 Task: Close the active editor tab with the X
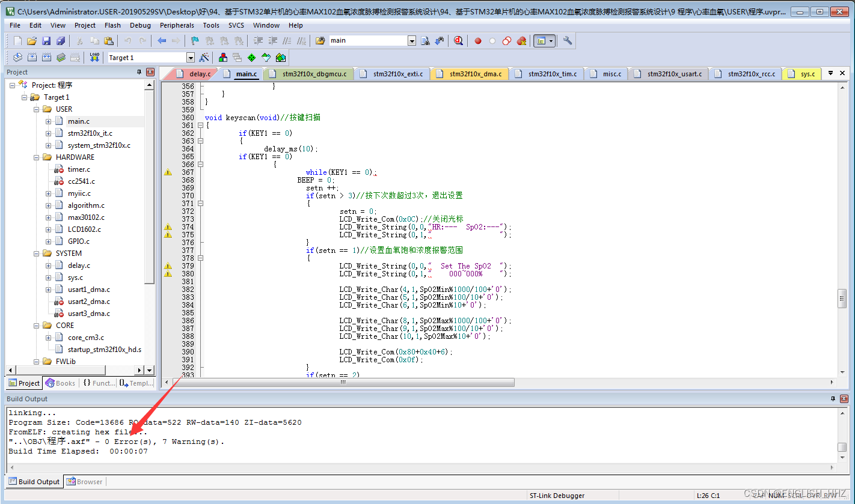pos(843,73)
